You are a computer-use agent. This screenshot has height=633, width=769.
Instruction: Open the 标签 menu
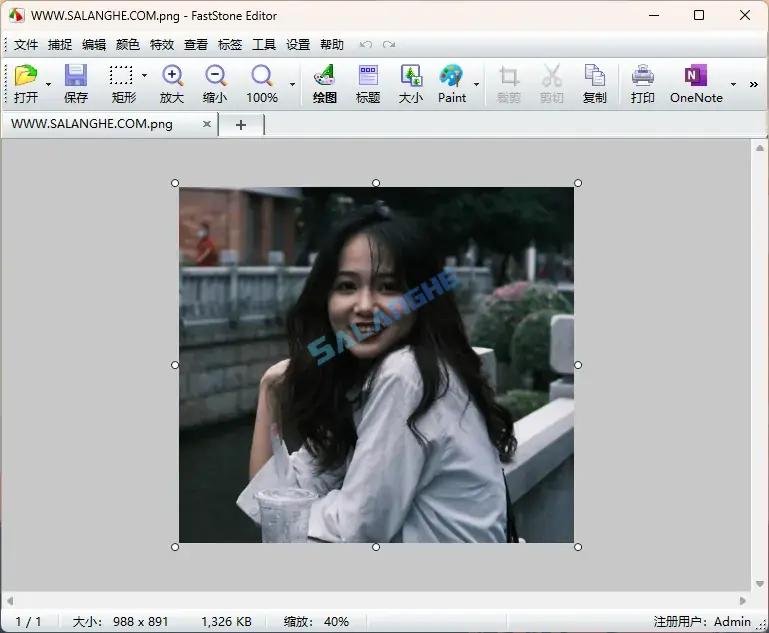click(230, 45)
